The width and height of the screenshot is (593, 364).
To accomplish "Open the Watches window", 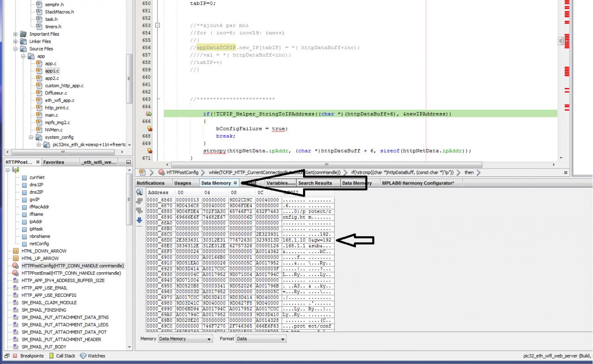I will [96, 356].
